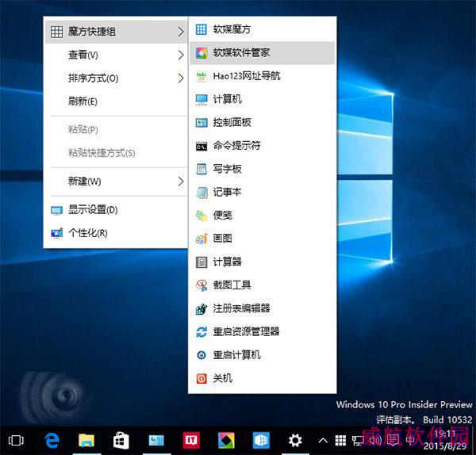Image resolution: width=476 pixels, height=455 pixels.
Task: Click the control panel icon beside 控制面板
Action: point(202,123)
